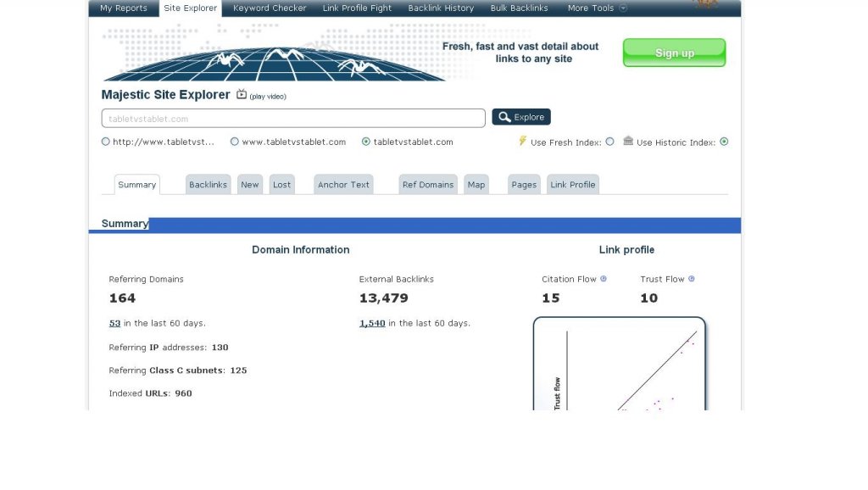This screenshot has height=490, width=868.
Task: Switch to the Map tab
Action: tap(476, 185)
